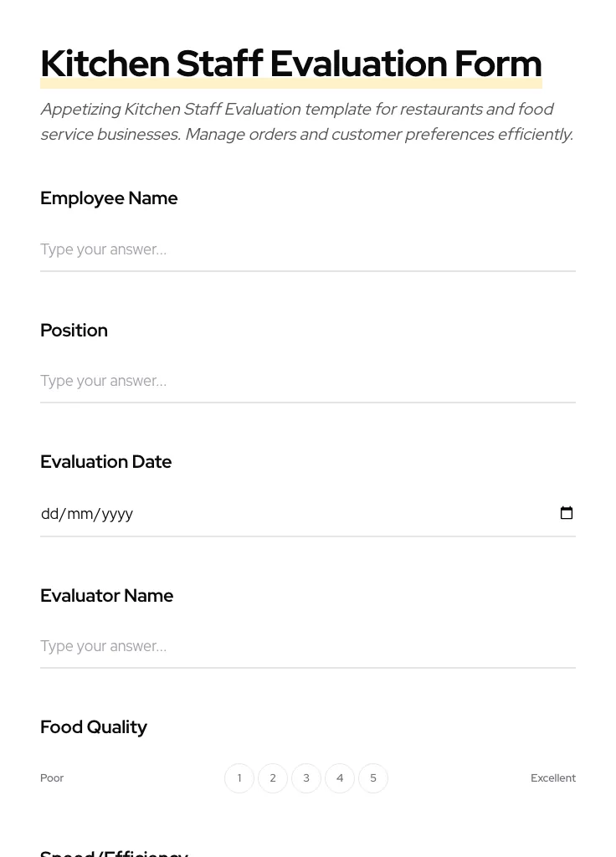Click the Position answer field
Image resolution: width=616 pixels, height=857 pixels.
308,381
